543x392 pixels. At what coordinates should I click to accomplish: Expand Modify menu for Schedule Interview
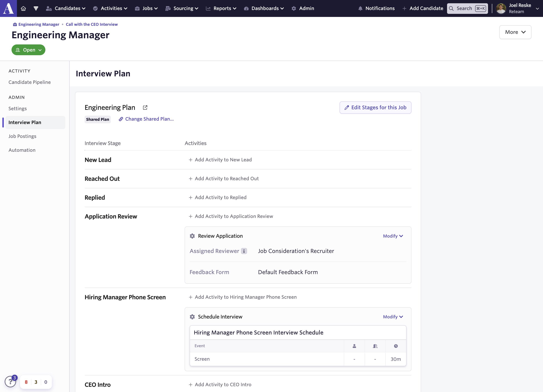[x=393, y=317]
